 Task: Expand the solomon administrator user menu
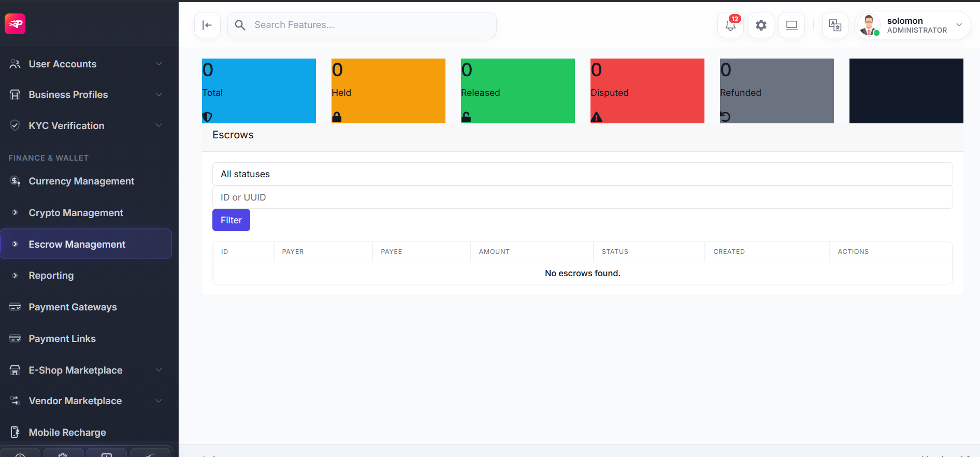coord(959,25)
